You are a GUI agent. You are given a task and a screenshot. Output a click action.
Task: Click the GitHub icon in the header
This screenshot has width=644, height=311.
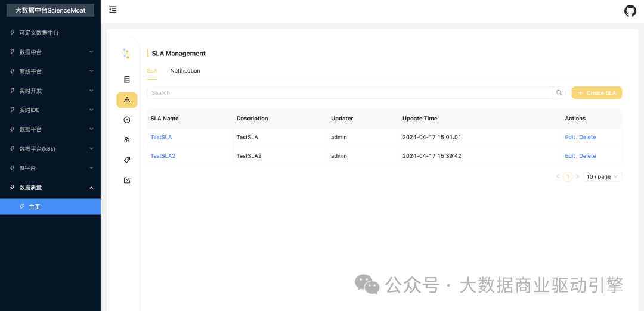pyautogui.click(x=630, y=11)
